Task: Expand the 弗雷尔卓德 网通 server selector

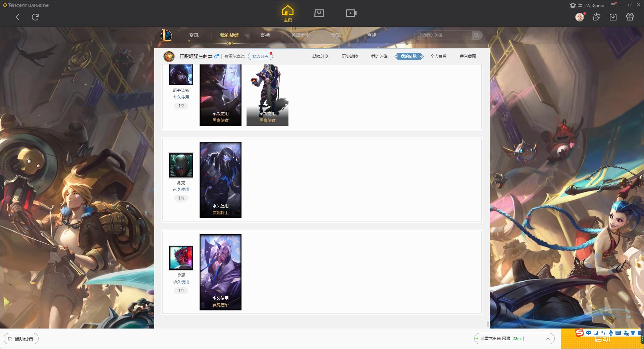Action: coord(514,339)
